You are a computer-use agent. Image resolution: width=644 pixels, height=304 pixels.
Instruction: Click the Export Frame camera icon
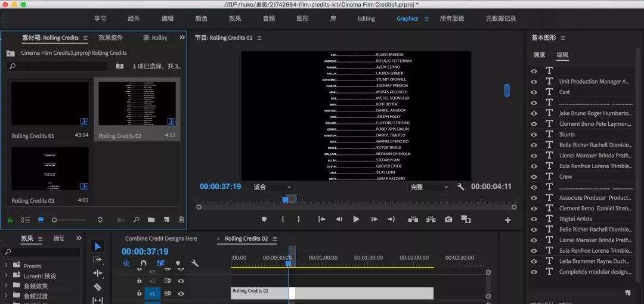[x=448, y=219]
